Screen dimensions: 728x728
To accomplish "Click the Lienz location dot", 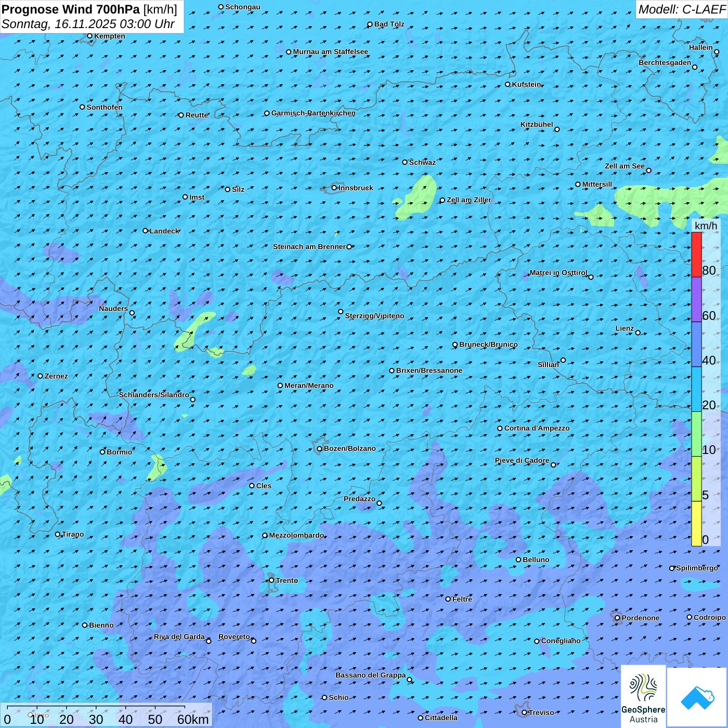I will click(638, 333).
